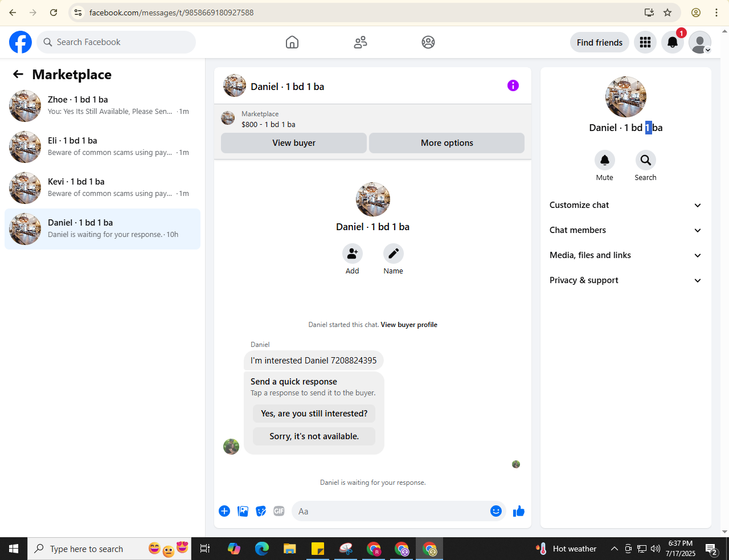This screenshot has height=560, width=729.
Task: Click install app icon in address bar
Action: 649,13
